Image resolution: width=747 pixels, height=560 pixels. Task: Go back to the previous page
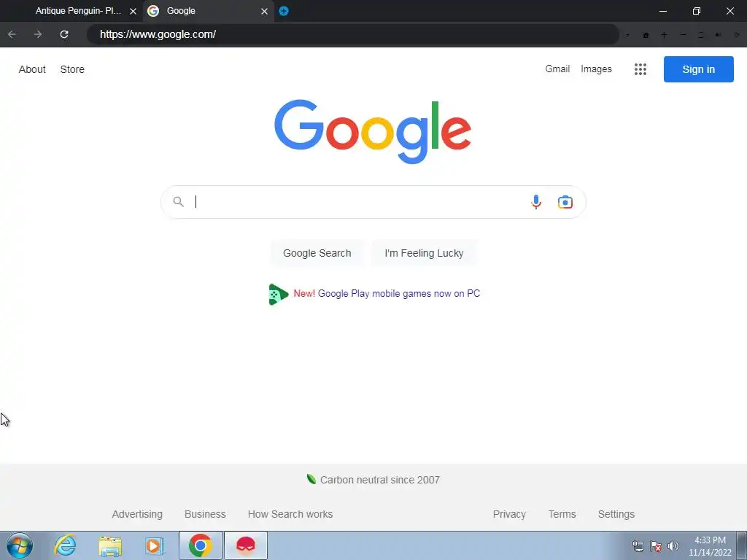pyautogui.click(x=12, y=34)
